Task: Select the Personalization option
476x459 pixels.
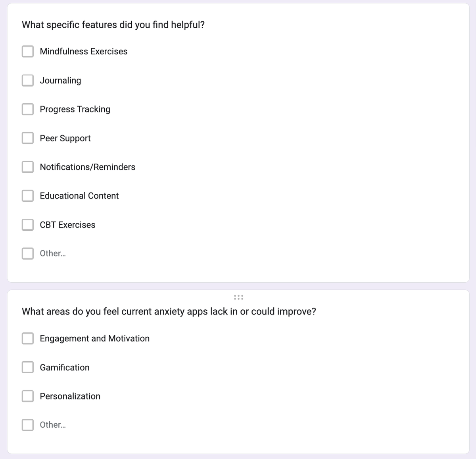Action: [x=27, y=396]
